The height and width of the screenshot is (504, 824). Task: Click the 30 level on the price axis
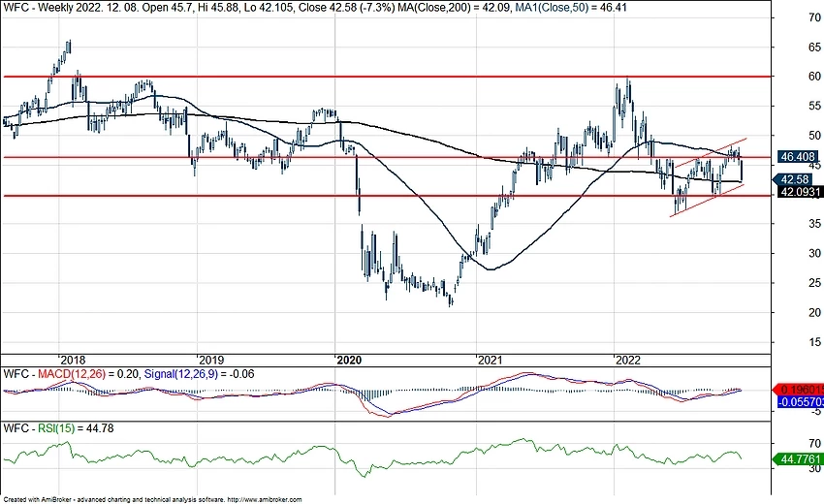[814, 253]
